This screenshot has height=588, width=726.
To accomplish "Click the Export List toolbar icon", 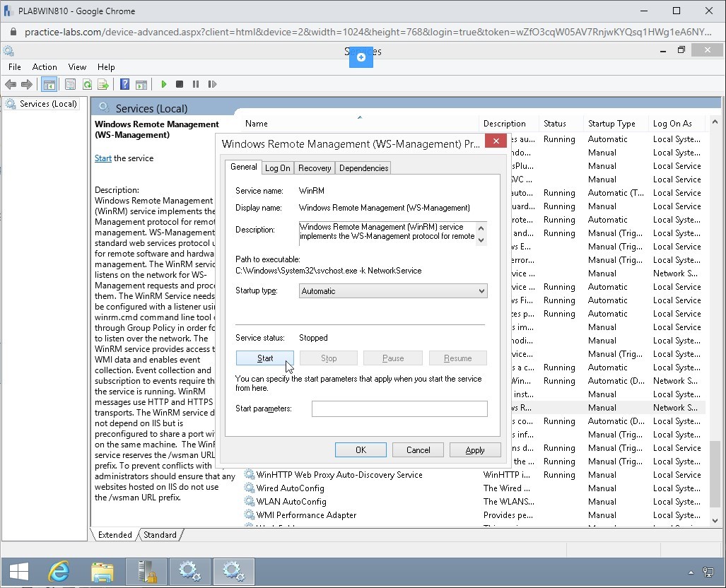I will coord(103,84).
